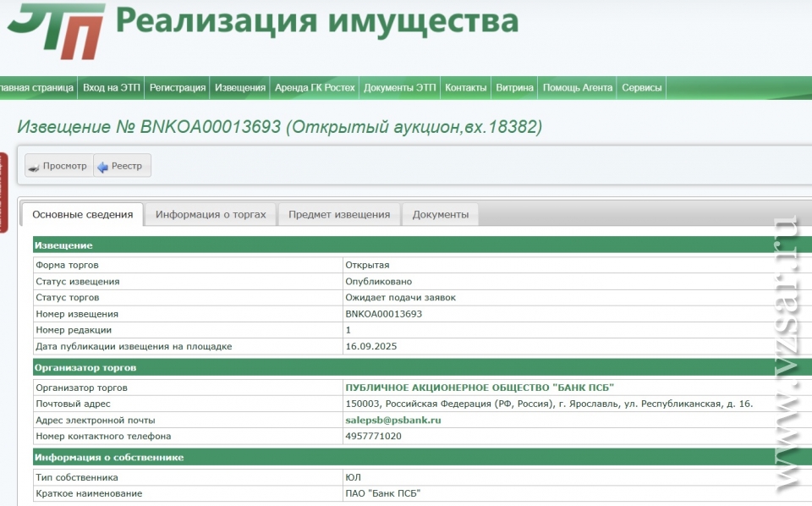The width and height of the screenshot is (812, 506).
Task: Click the salepsb@psbank.ru email link
Action: (393, 421)
